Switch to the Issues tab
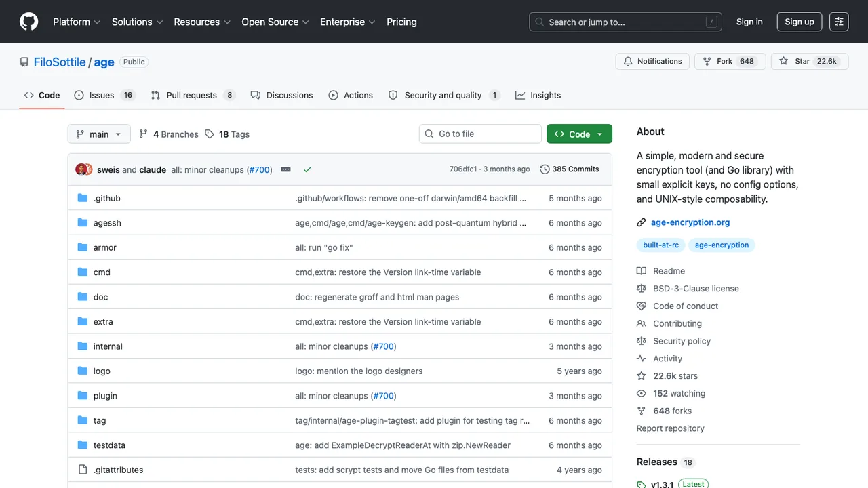Viewport: 868px width, 488px height. click(x=104, y=96)
